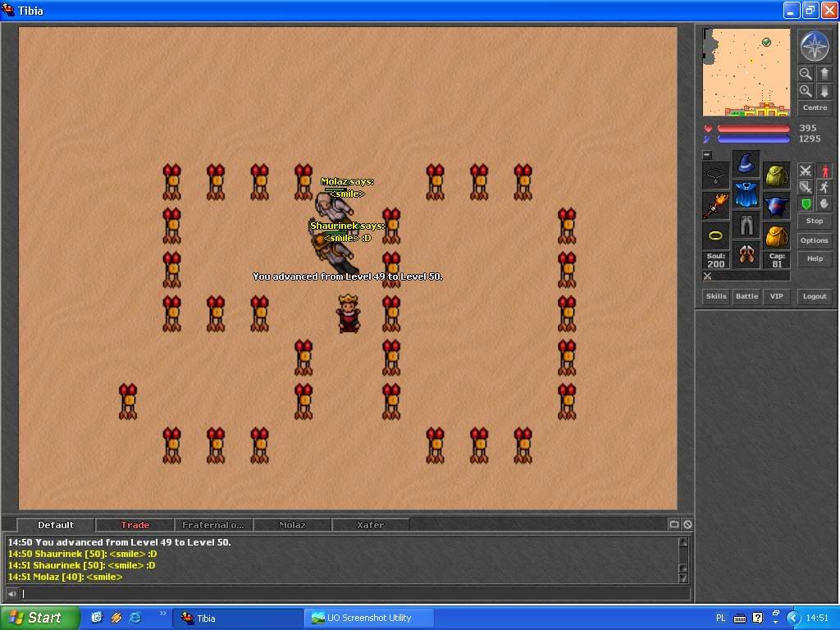840x630 pixels.
Task: Click the boots equipment slot
Action: (x=746, y=255)
